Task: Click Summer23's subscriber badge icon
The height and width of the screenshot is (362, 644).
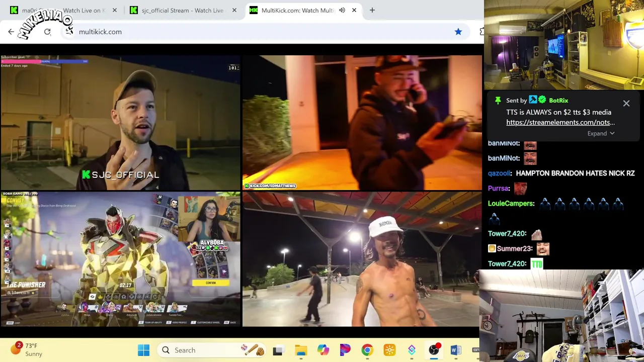Action: pos(492,248)
